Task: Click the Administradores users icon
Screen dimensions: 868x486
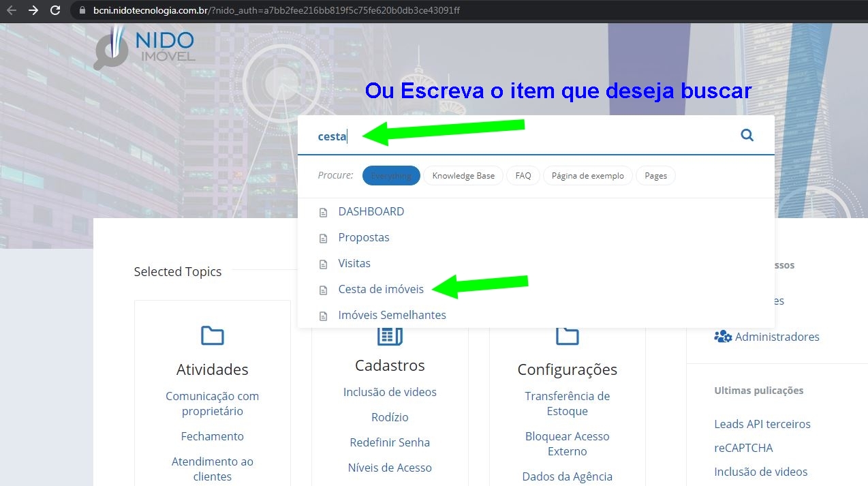Action: [722, 337]
